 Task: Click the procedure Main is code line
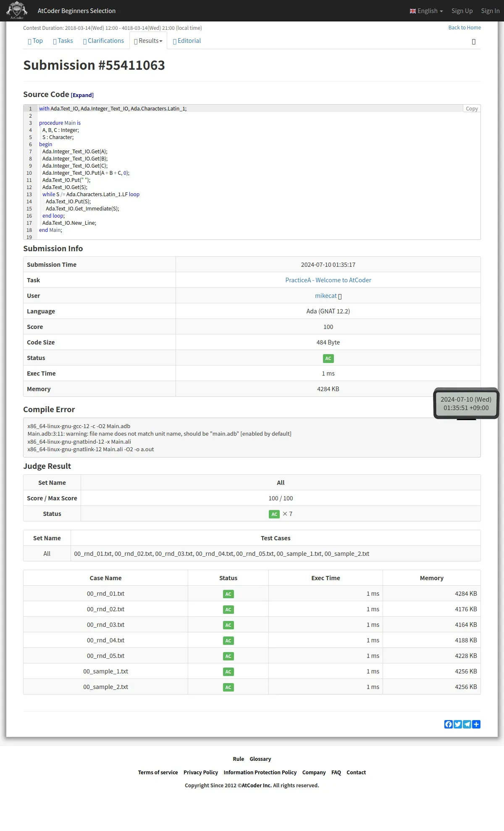(x=60, y=123)
